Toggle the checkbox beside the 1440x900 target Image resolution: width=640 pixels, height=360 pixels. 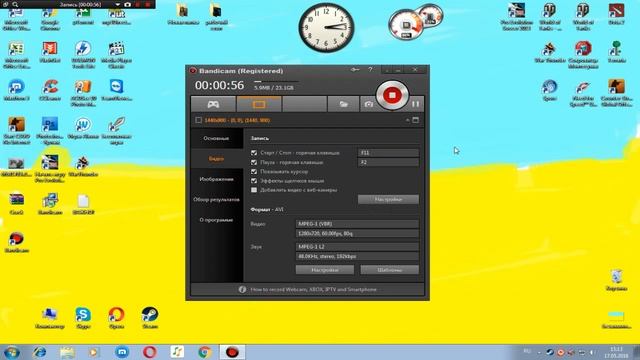click(x=198, y=120)
